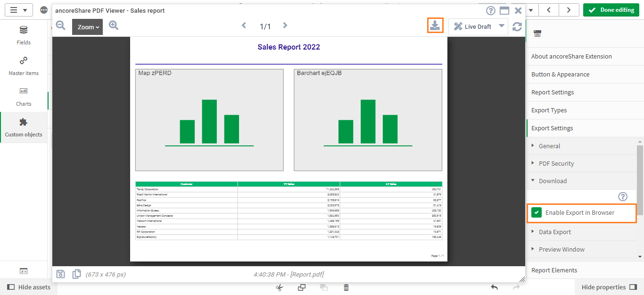Open Report Elements section

tap(585, 270)
